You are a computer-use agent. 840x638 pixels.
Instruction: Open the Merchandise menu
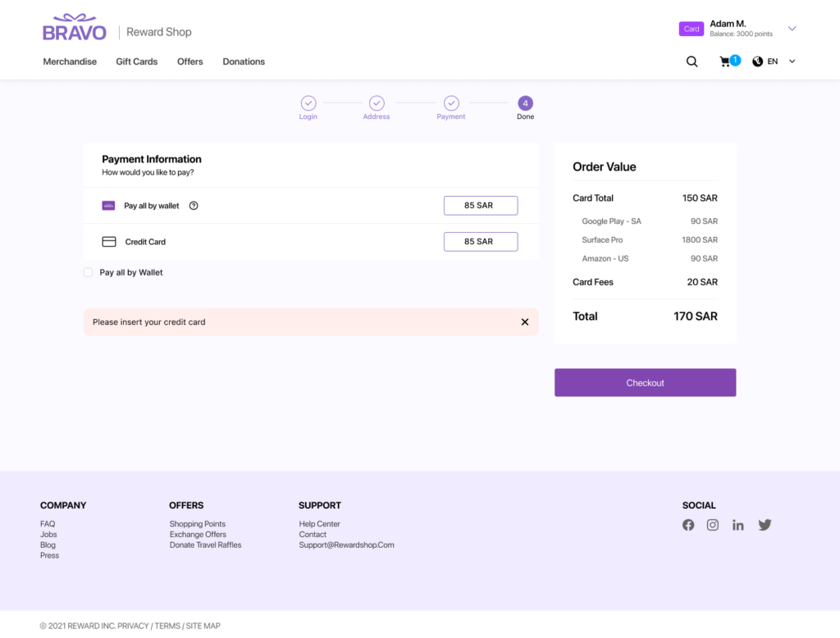coord(70,62)
